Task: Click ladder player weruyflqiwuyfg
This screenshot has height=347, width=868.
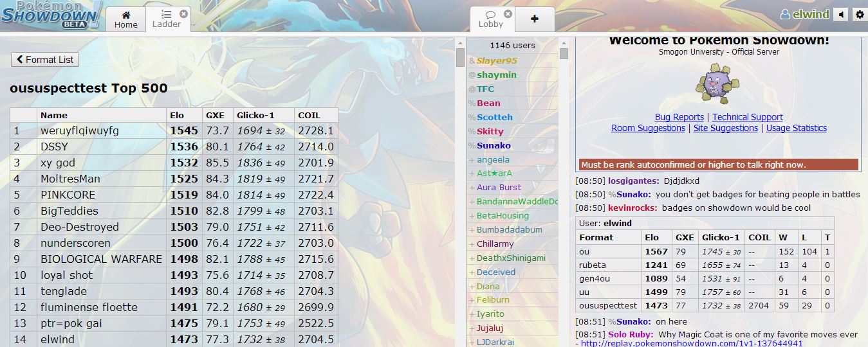Action: (80, 130)
